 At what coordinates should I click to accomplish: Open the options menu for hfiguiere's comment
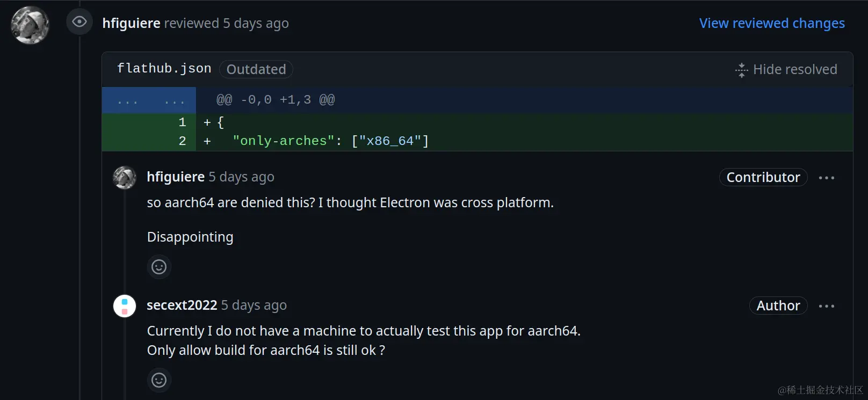[827, 178]
